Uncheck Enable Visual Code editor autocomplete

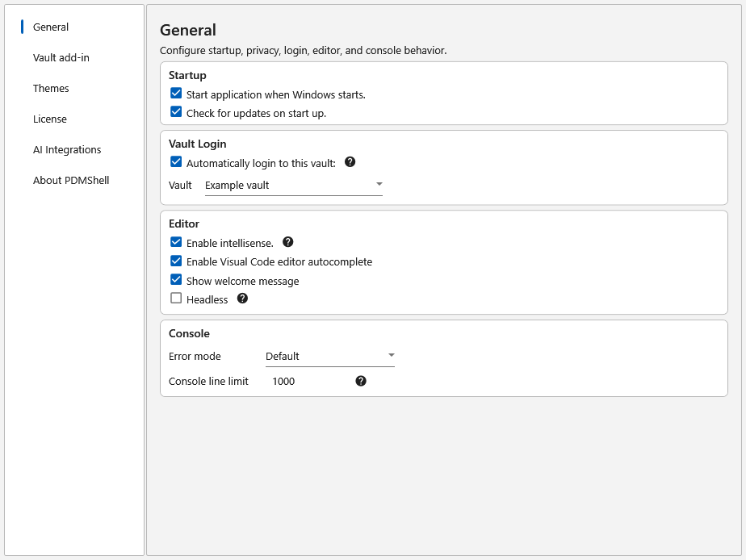tap(176, 261)
